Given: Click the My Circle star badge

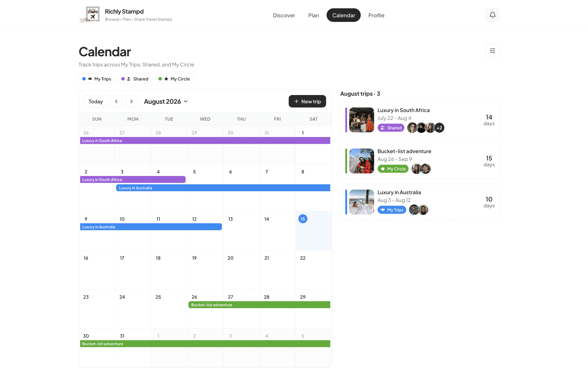Looking at the screenshot, I should point(393,169).
